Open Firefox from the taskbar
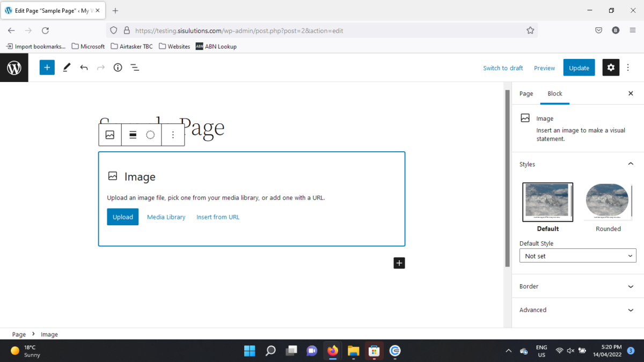644x362 pixels. click(332, 351)
